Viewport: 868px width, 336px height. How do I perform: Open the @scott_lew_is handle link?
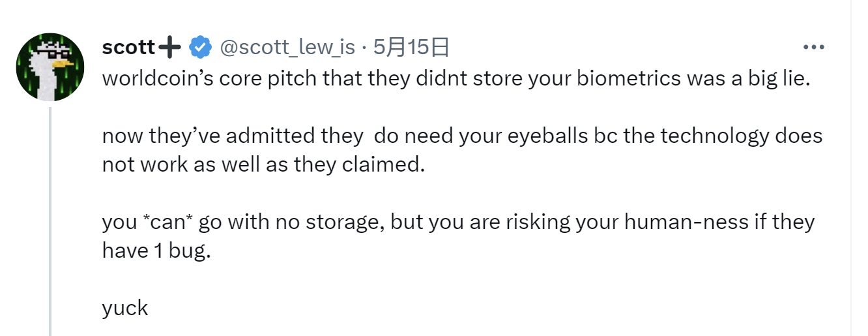(287, 47)
